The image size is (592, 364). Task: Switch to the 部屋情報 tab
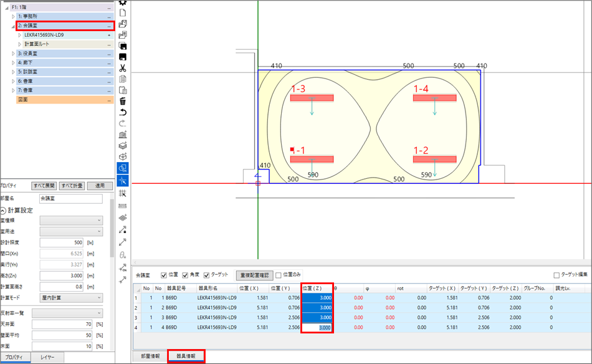click(x=150, y=356)
